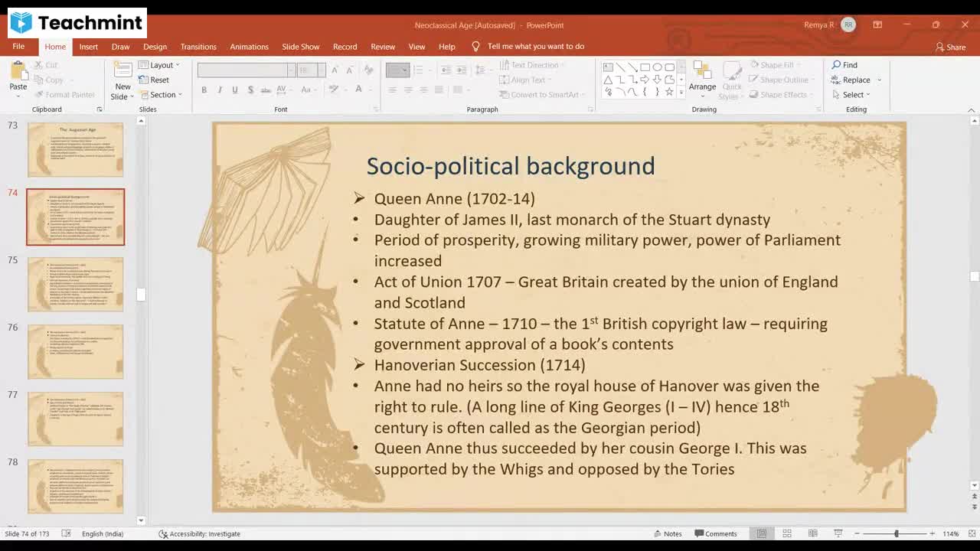Click the Replace button

pyautogui.click(x=851, y=80)
